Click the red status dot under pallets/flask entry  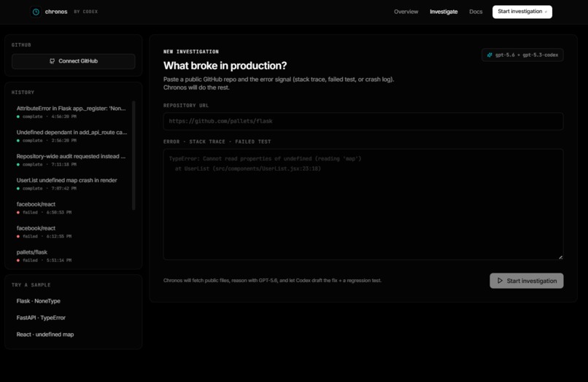click(x=18, y=260)
